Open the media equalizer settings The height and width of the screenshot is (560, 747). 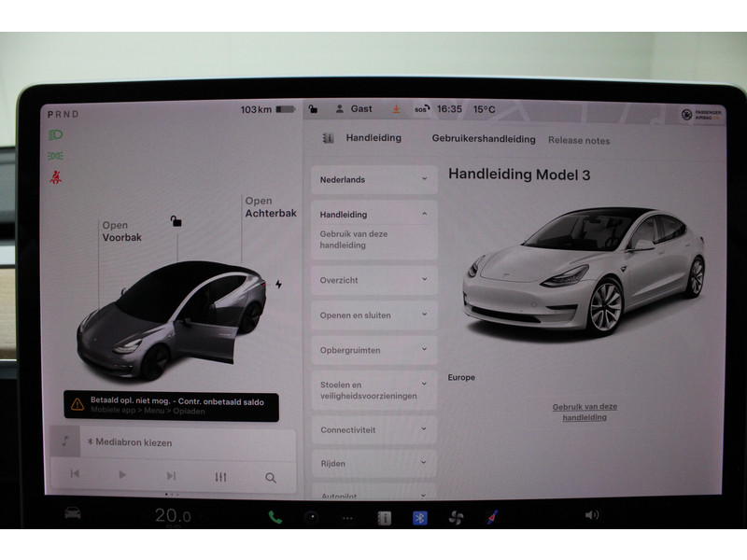(x=220, y=477)
